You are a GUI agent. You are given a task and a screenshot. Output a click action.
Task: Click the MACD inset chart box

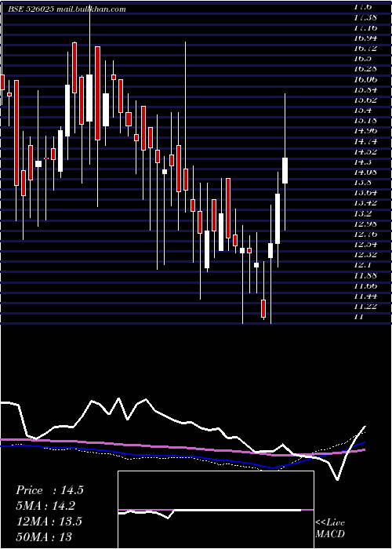coord(216,510)
